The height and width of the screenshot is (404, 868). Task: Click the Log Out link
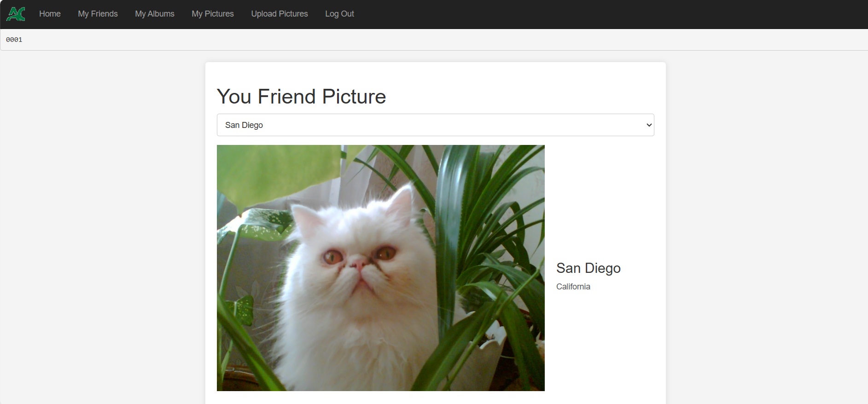click(x=339, y=14)
